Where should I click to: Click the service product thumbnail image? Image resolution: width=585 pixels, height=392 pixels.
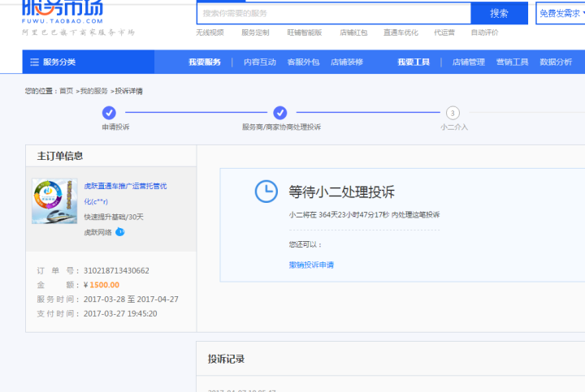(x=54, y=201)
